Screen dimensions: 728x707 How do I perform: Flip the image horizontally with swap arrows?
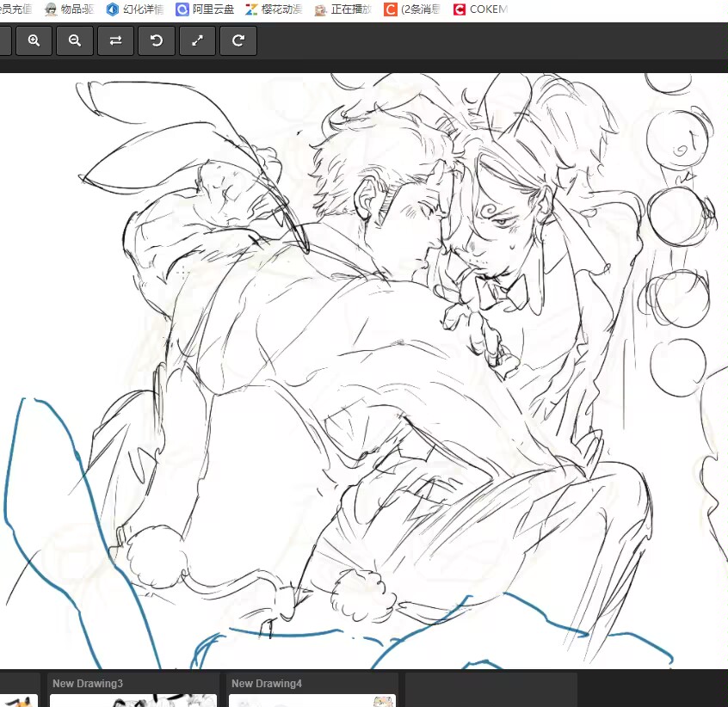[x=115, y=40]
